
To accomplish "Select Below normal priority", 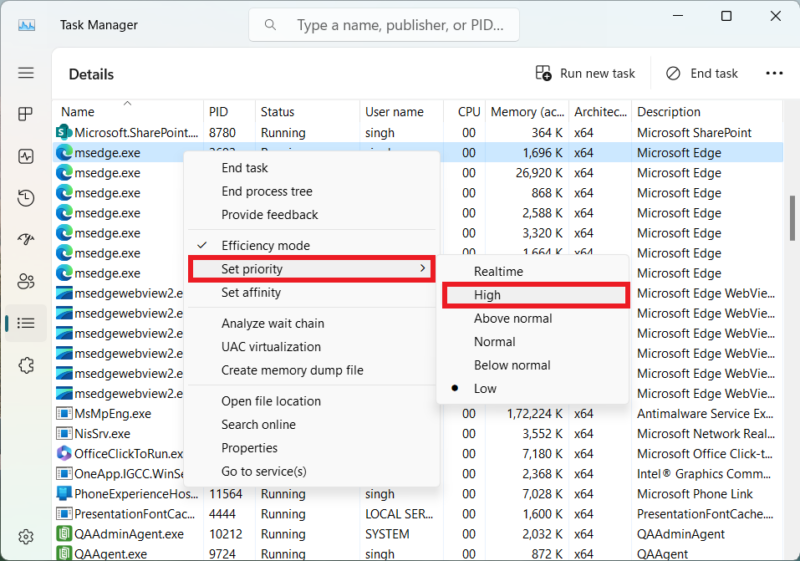I will coord(535,365).
